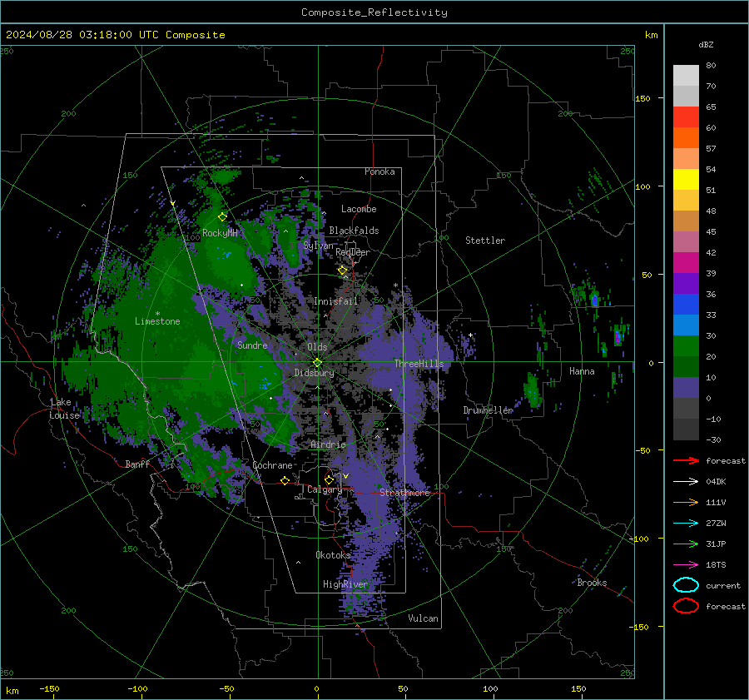749x700 pixels.
Task: Click the orange 111V arrow in legend
Action: pos(686,502)
